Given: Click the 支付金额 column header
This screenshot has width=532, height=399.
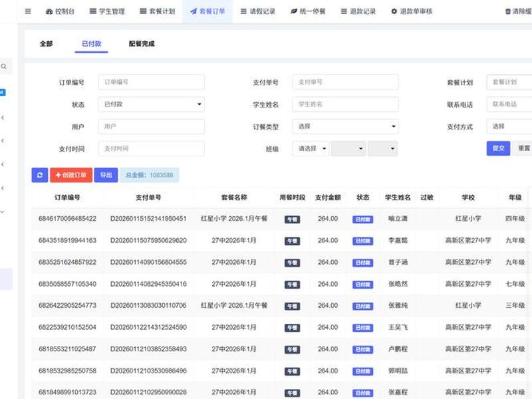Looking at the screenshot, I should coord(328,198).
